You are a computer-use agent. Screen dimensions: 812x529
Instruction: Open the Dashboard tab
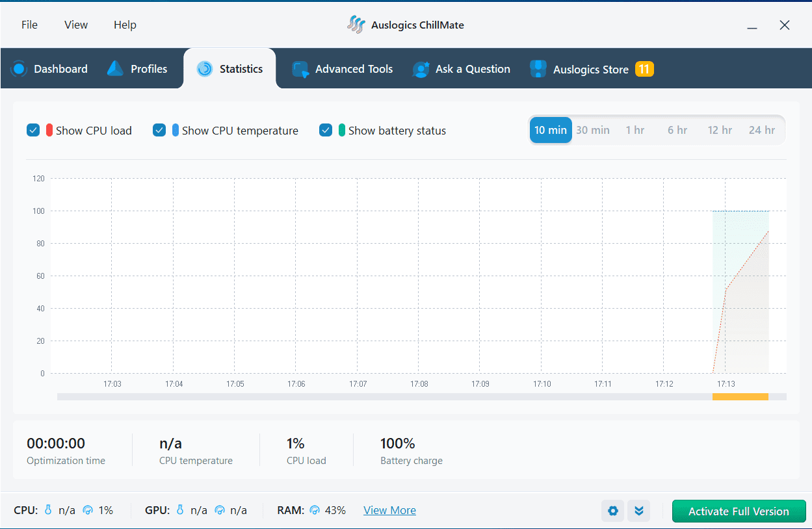(49, 69)
